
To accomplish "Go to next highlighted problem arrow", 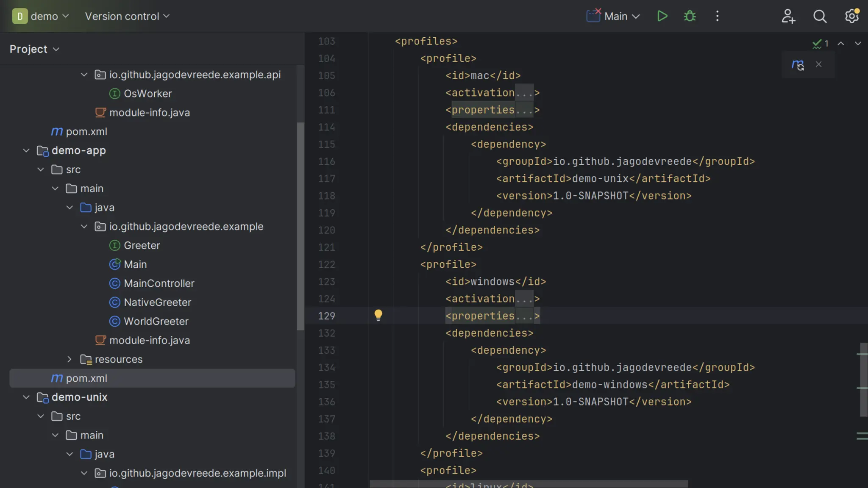I will click(857, 44).
